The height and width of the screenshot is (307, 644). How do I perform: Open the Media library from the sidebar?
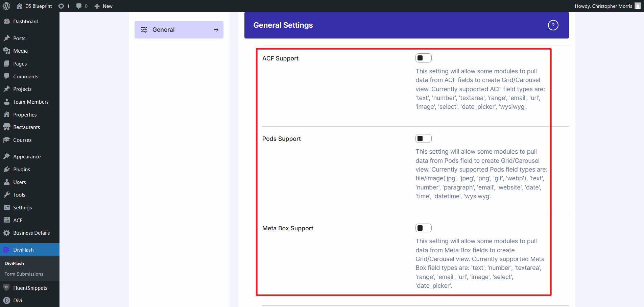click(20, 51)
